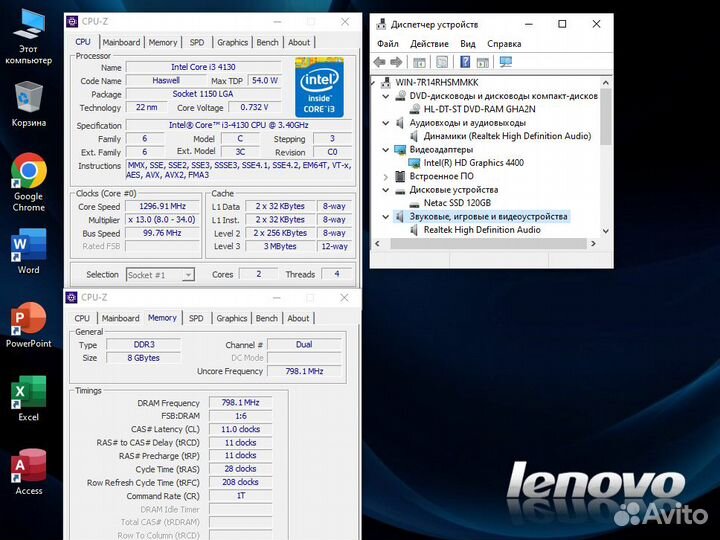Switch to Memory tab in top CPU-Z

163,42
